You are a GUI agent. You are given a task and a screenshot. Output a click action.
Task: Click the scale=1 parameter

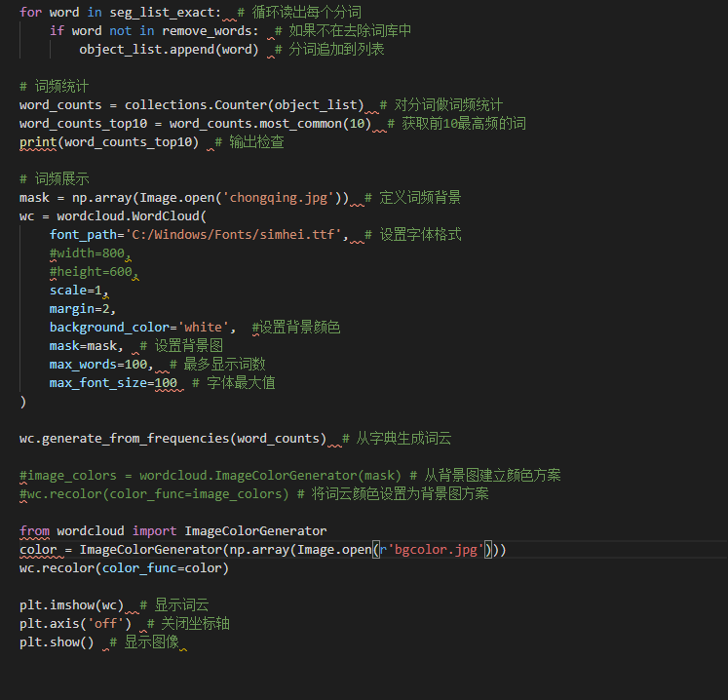[79, 291]
